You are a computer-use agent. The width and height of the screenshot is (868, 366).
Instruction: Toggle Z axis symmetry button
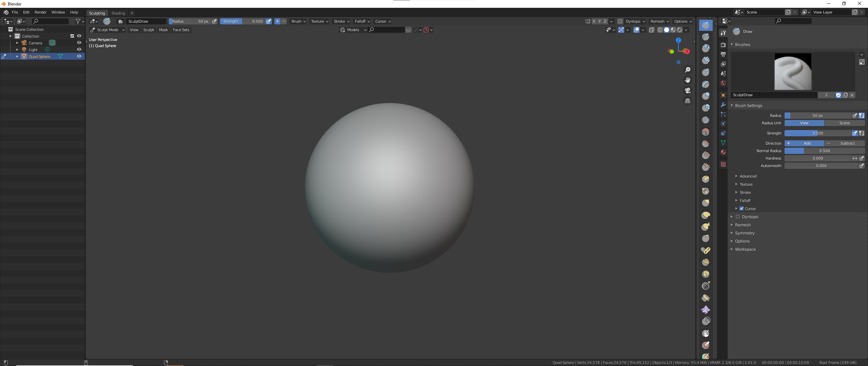point(605,21)
